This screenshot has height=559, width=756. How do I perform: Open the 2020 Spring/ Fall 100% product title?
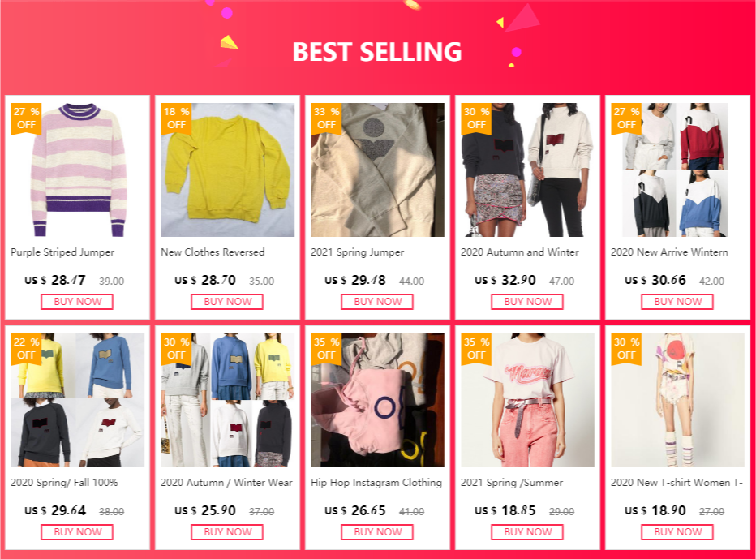(64, 483)
